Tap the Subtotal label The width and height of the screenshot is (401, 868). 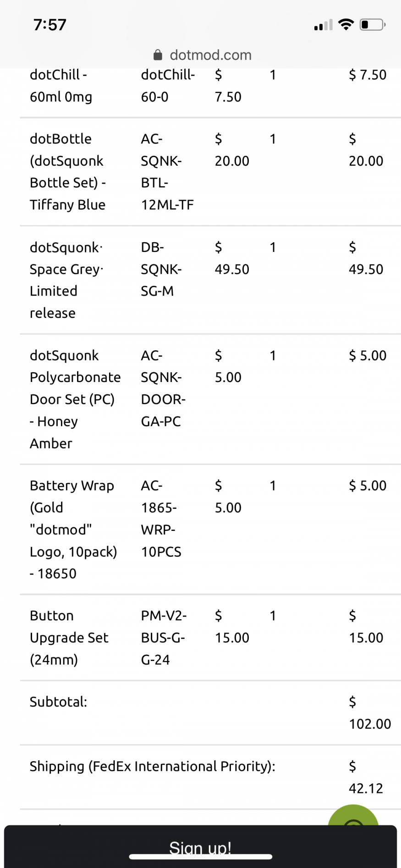(58, 702)
